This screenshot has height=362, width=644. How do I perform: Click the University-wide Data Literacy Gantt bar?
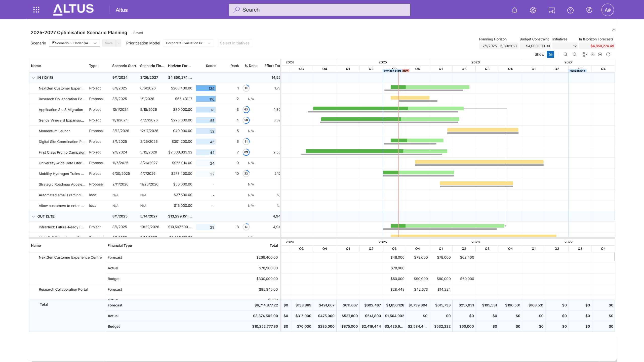[479, 162]
